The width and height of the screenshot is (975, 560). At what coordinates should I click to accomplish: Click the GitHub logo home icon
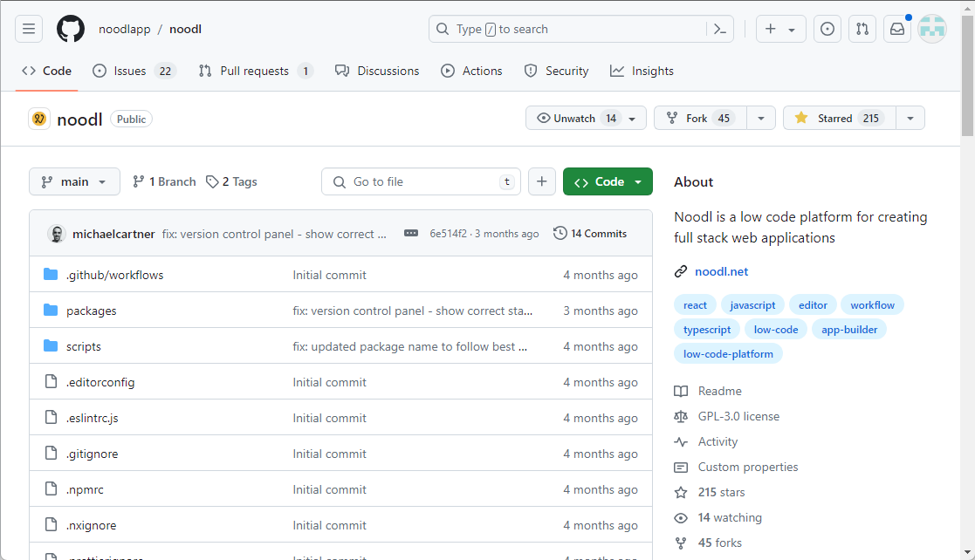coord(71,29)
